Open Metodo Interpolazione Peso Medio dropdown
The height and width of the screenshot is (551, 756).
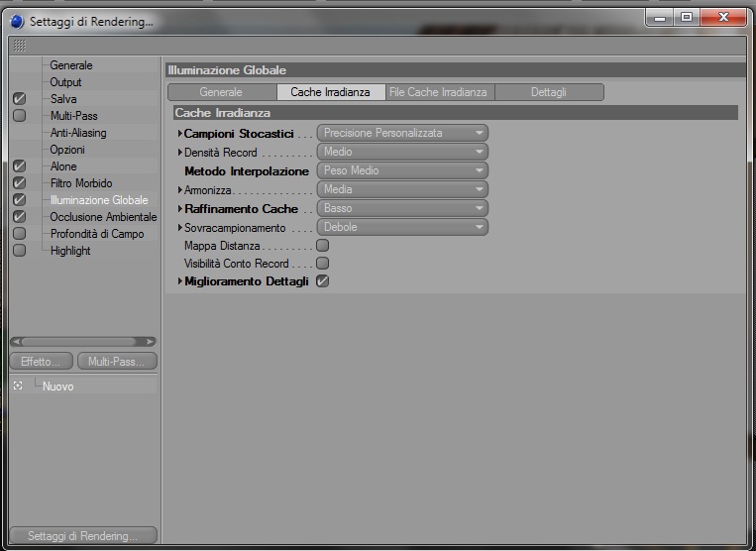[402, 170]
